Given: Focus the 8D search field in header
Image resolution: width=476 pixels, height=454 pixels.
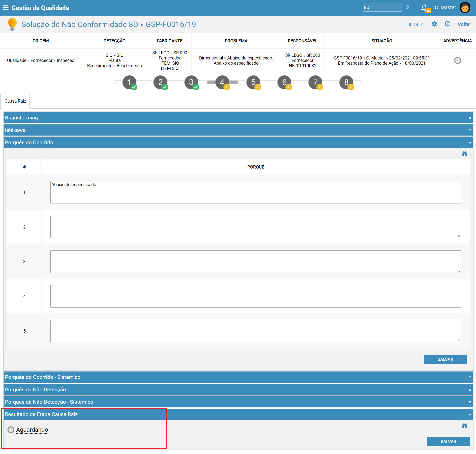Looking at the screenshot, I should [x=383, y=7].
